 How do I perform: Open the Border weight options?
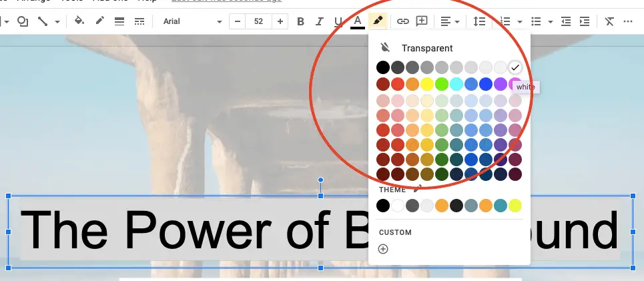(119, 21)
